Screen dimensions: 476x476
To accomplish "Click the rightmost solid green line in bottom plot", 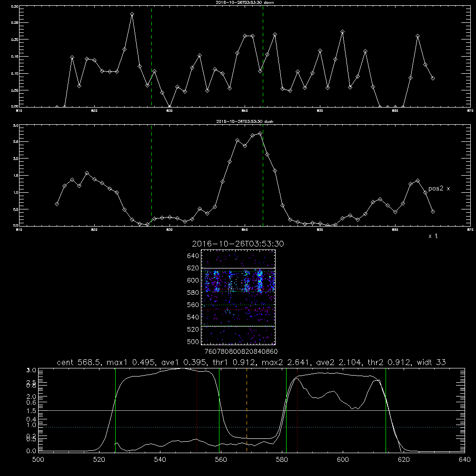I will 386,410.
